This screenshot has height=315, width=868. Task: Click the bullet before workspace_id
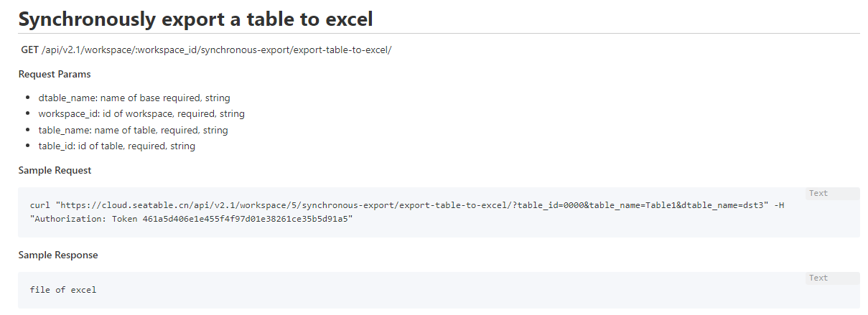click(x=28, y=114)
